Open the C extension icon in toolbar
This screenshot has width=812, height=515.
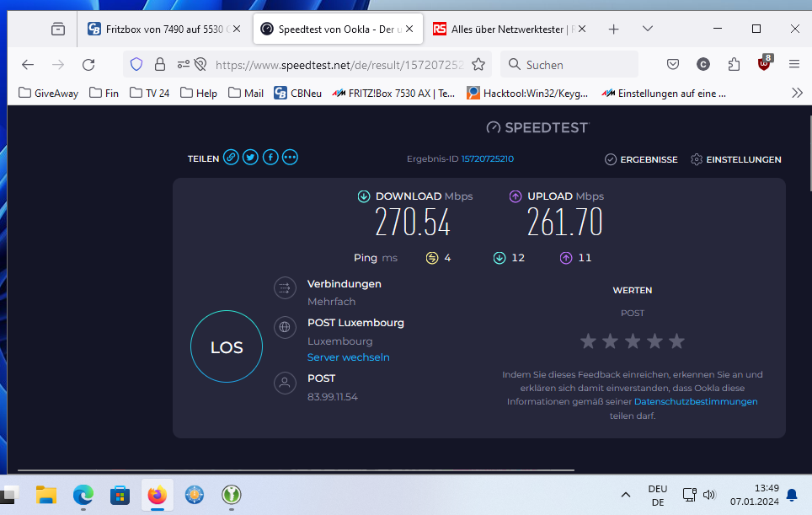tap(702, 64)
